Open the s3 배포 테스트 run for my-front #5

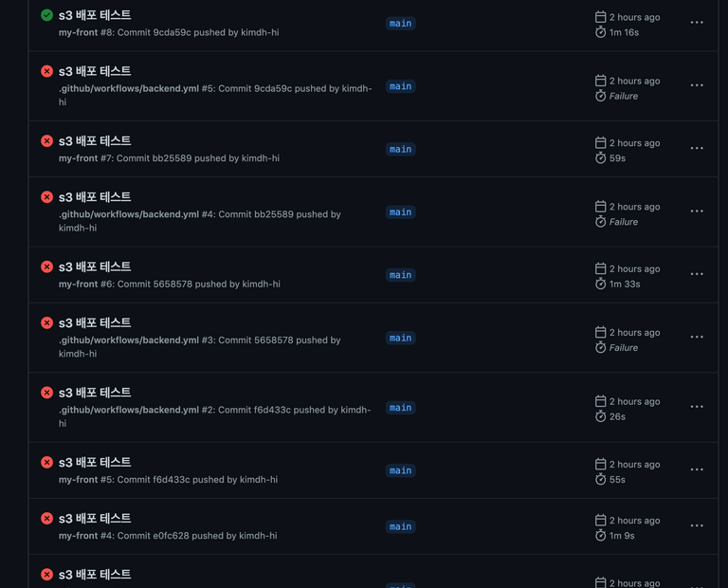click(95, 463)
